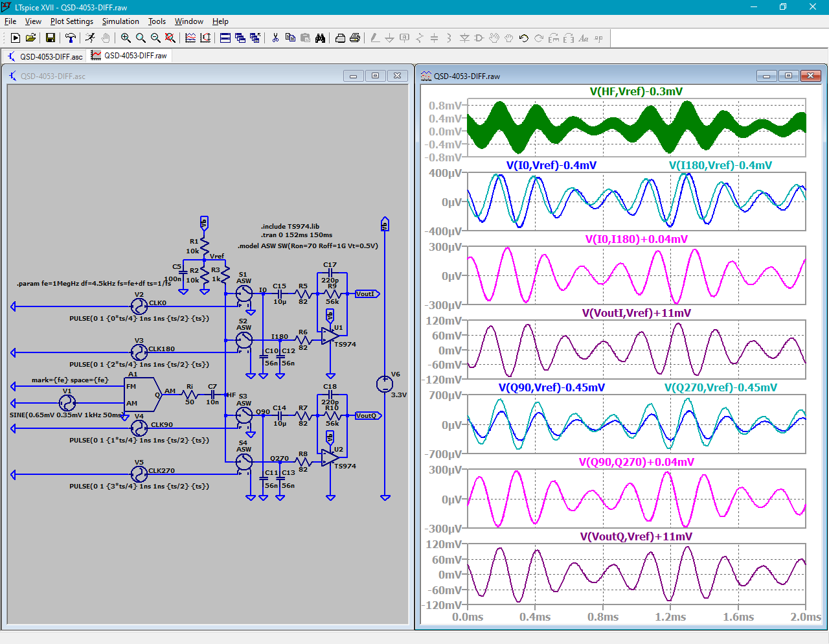
Task: Maximize the QSD-4053-DIFF.asc schematic window
Action: click(375, 76)
